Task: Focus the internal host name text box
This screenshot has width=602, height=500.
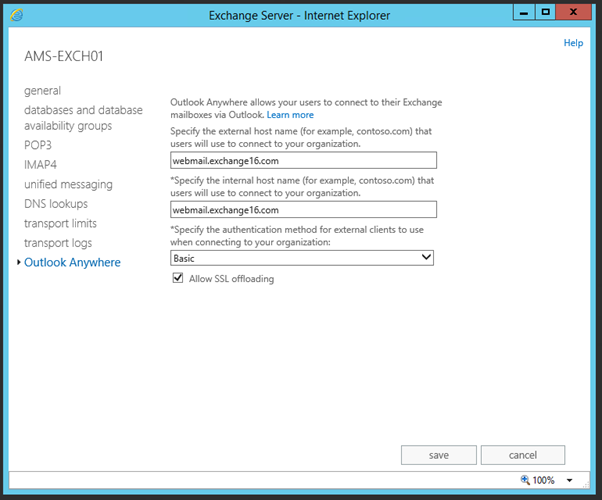Action: [x=303, y=210]
